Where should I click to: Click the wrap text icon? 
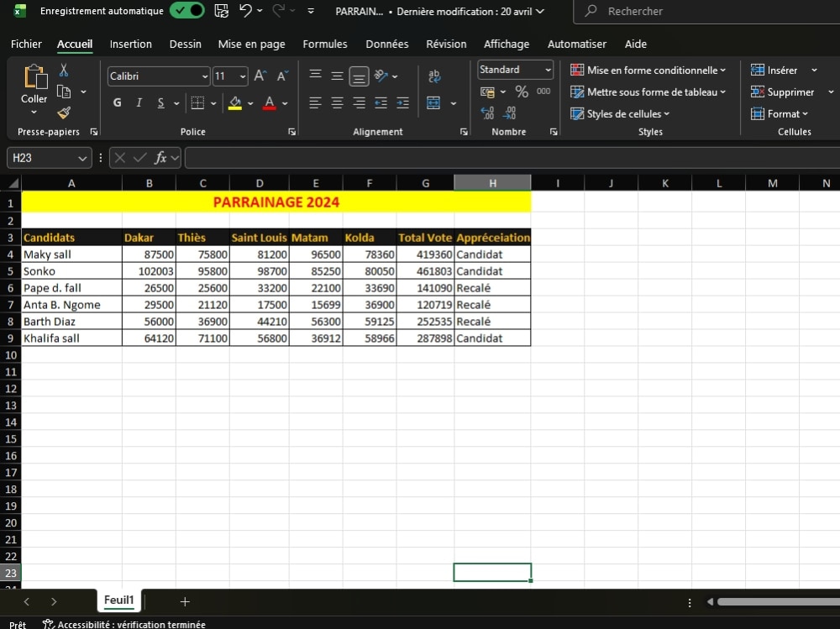coord(434,76)
